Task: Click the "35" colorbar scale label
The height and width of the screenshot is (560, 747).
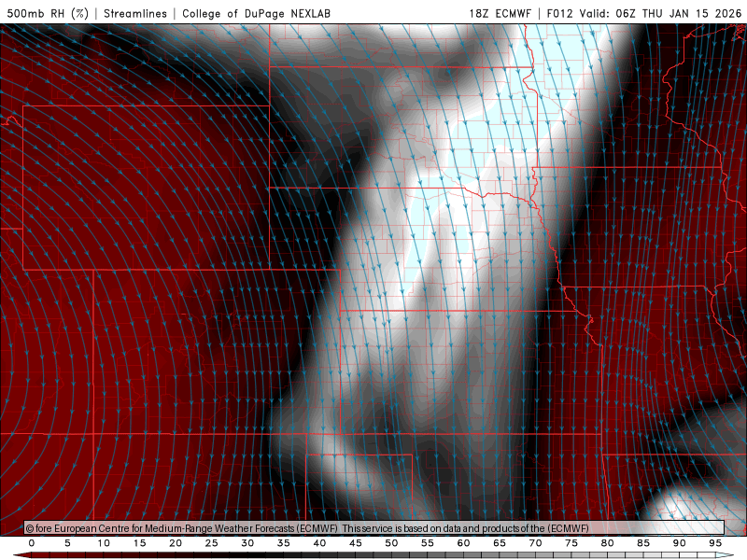Action: (x=284, y=543)
